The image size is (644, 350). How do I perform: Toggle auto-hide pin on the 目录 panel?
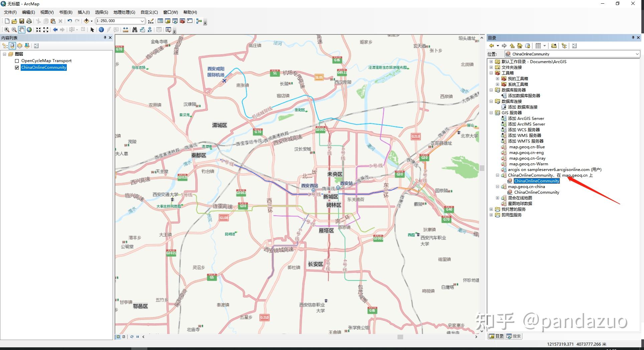(633, 37)
